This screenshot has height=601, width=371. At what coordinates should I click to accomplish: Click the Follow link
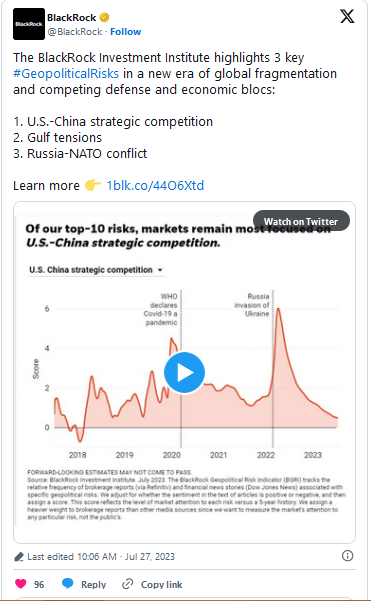pyautogui.click(x=126, y=31)
